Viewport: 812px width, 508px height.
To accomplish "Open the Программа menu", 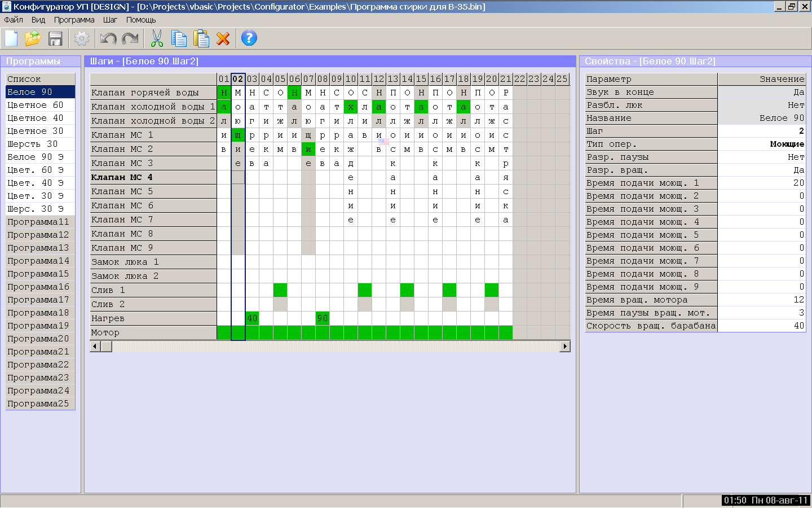I will coord(74,20).
